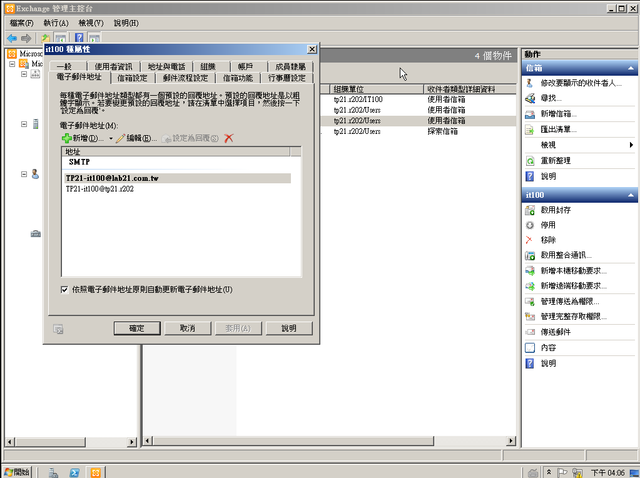Switch to the Mail Flow Settings tab
Image resolution: width=640 pixels, height=478 pixels.
[185, 78]
